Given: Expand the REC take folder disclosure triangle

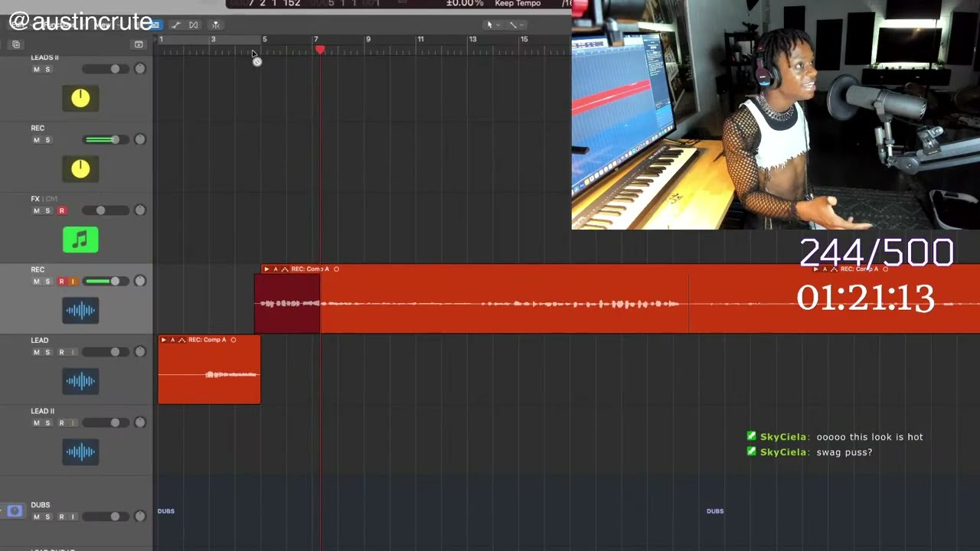Looking at the screenshot, I should coord(266,269).
